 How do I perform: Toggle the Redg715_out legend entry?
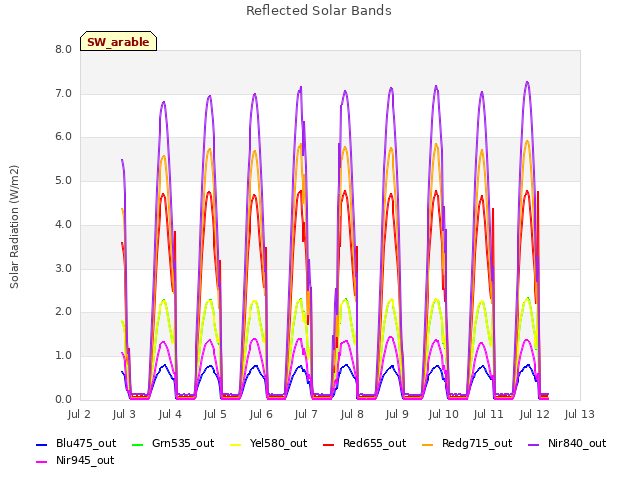(x=467, y=443)
